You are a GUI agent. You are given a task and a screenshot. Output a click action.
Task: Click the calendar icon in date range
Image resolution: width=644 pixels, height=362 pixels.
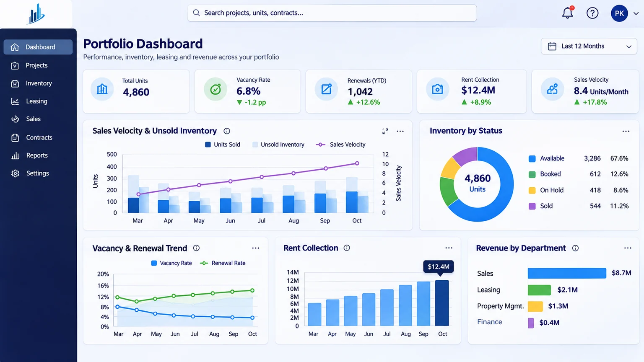[552, 46]
